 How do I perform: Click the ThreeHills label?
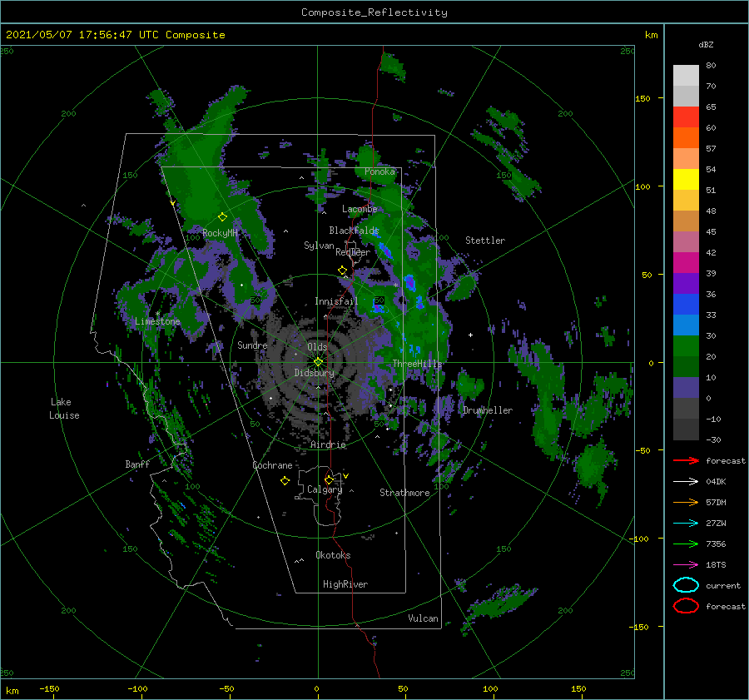click(x=418, y=364)
